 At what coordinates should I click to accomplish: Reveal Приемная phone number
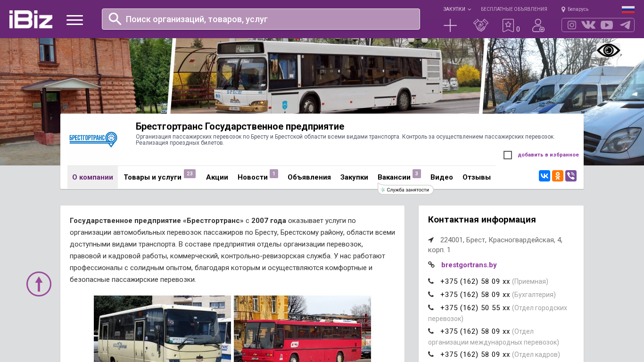pyautogui.click(x=475, y=281)
